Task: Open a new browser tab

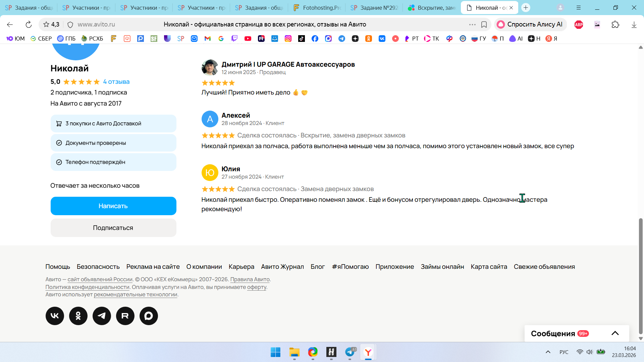Action: pyautogui.click(x=526, y=8)
